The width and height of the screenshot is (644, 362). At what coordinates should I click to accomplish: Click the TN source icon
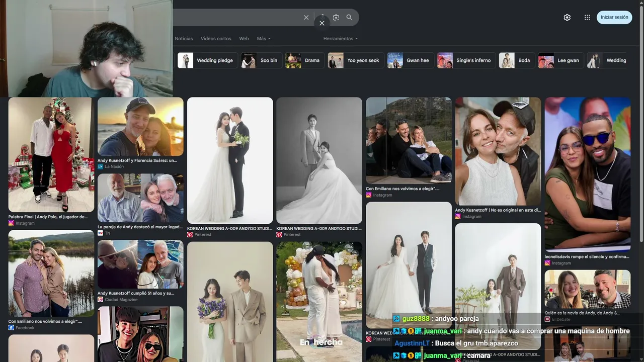(x=100, y=233)
